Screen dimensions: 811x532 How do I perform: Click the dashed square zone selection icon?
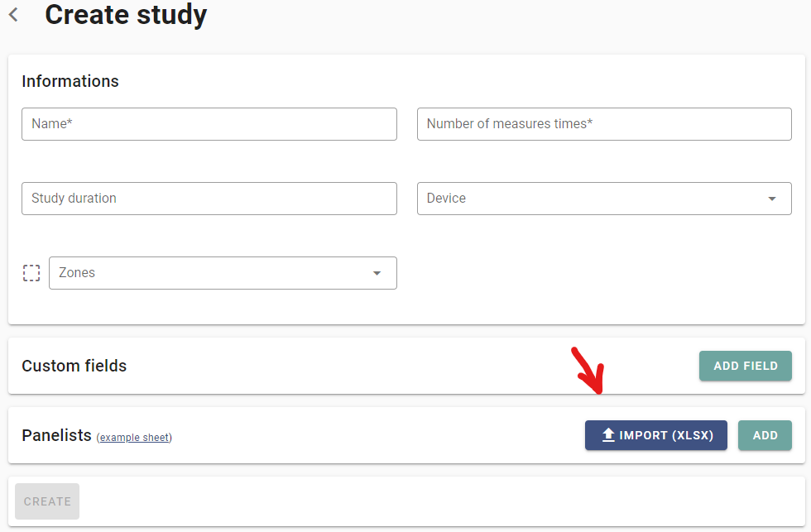pyautogui.click(x=31, y=273)
